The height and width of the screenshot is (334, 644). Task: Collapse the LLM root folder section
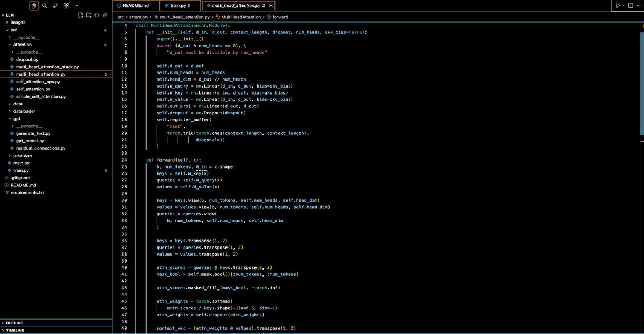tap(56, 16)
